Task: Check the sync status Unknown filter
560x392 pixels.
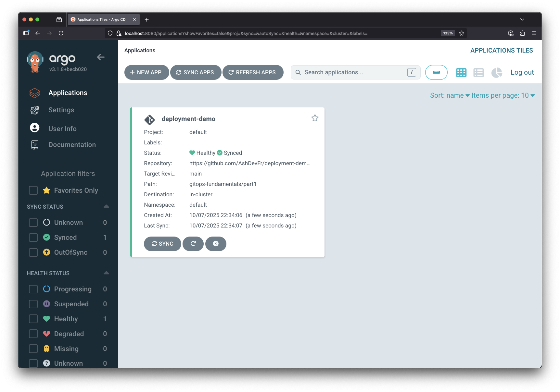Action: [x=33, y=223]
